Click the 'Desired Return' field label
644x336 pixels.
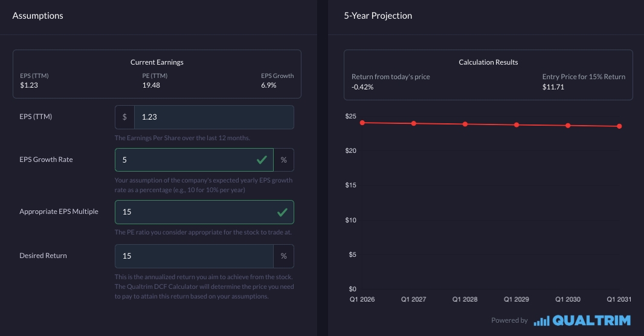pyautogui.click(x=43, y=256)
